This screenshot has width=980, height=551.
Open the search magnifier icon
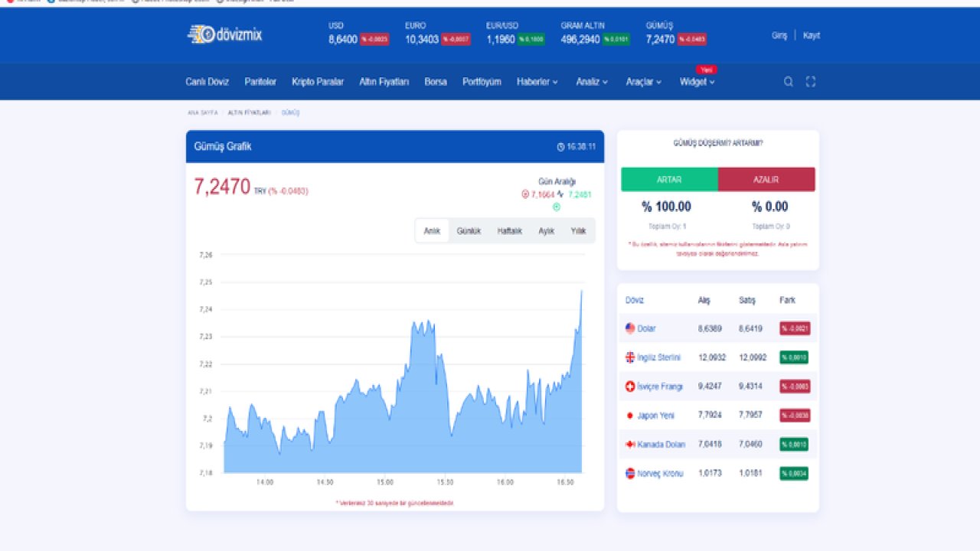(788, 82)
